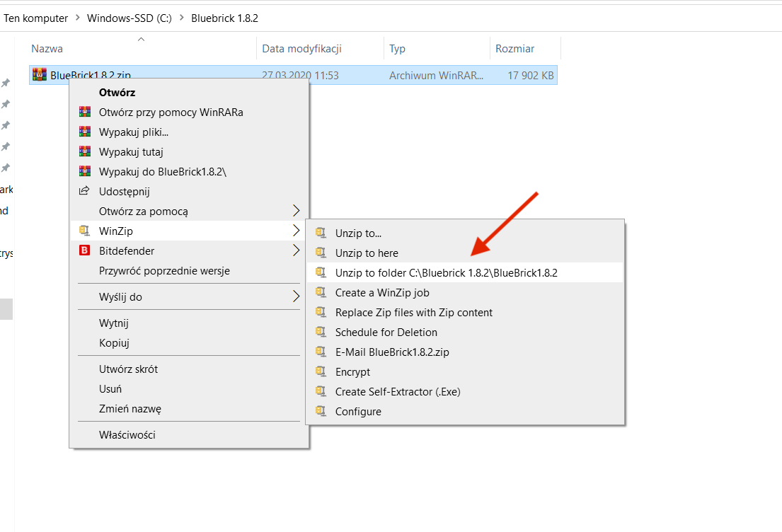Image resolution: width=782 pixels, height=532 pixels.
Task: Toggle sort arrow above Nazwa column
Action: pos(141,39)
